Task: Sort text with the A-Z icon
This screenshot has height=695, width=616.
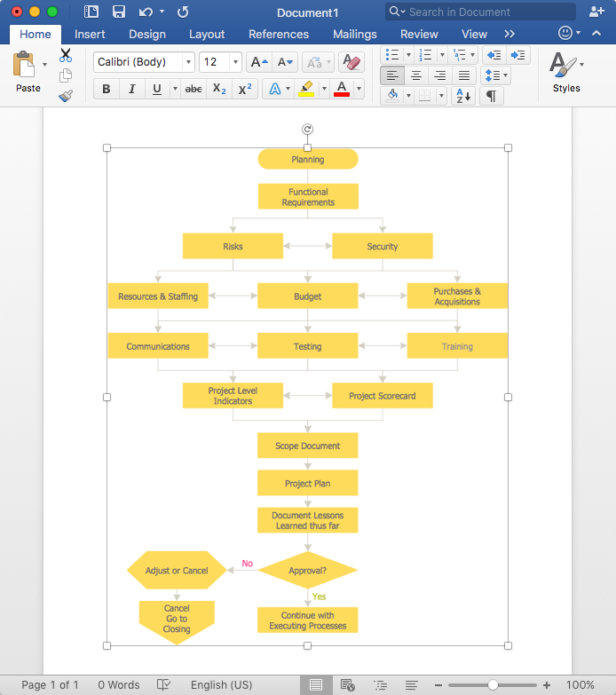Action: 463,96
